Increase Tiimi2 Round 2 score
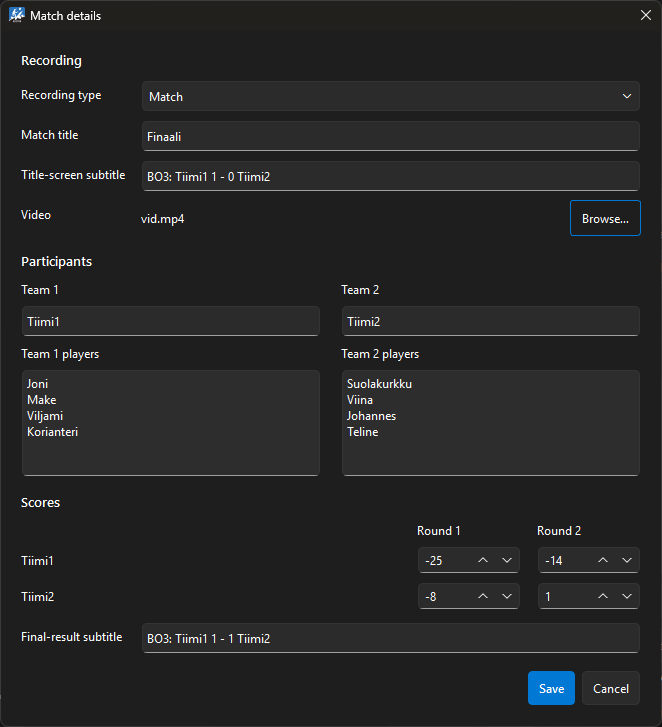 (x=603, y=596)
